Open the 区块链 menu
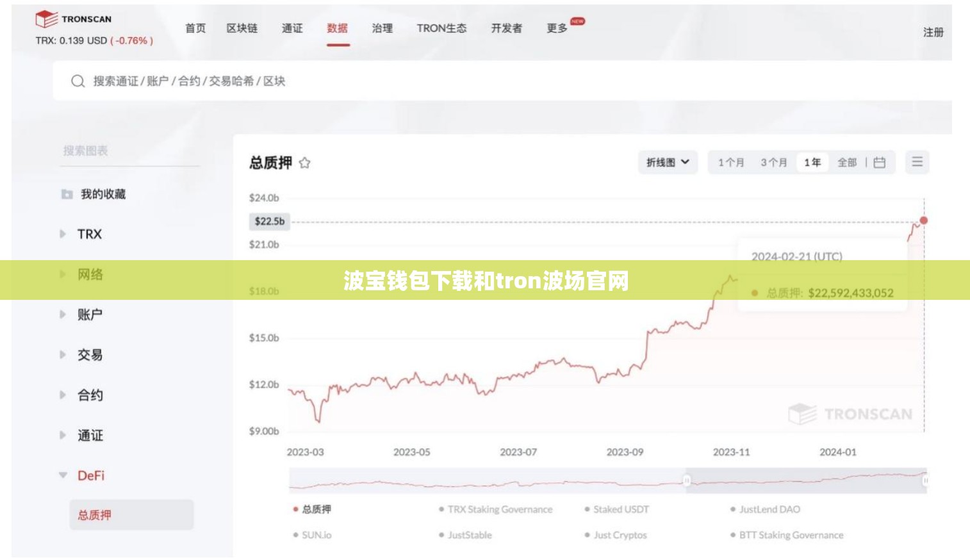Image resolution: width=970 pixels, height=560 pixels. [x=242, y=28]
